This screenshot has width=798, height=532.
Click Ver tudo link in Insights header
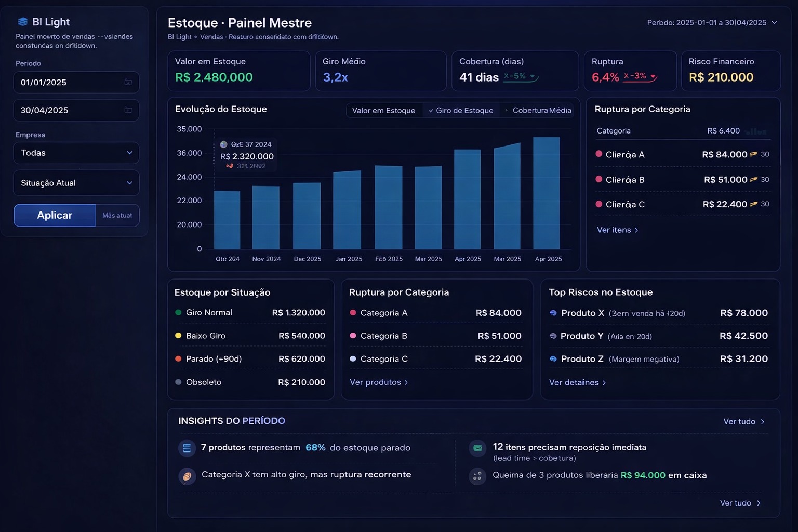click(744, 421)
